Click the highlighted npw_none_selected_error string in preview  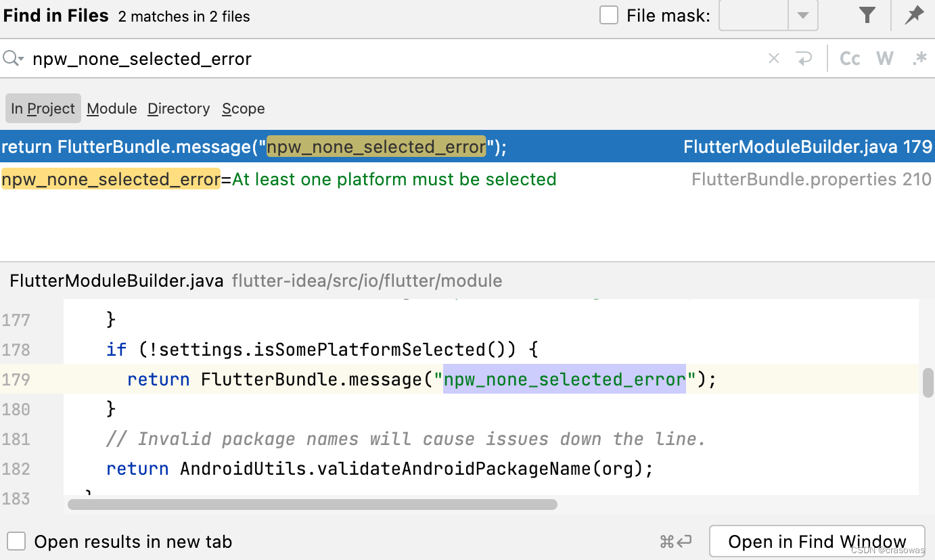(x=564, y=379)
